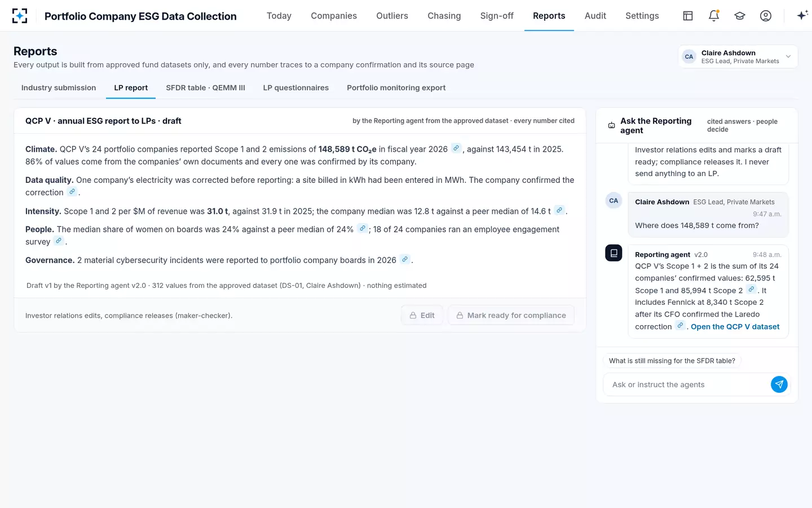
Task: Open the layout panel icon
Action: coord(688,16)
